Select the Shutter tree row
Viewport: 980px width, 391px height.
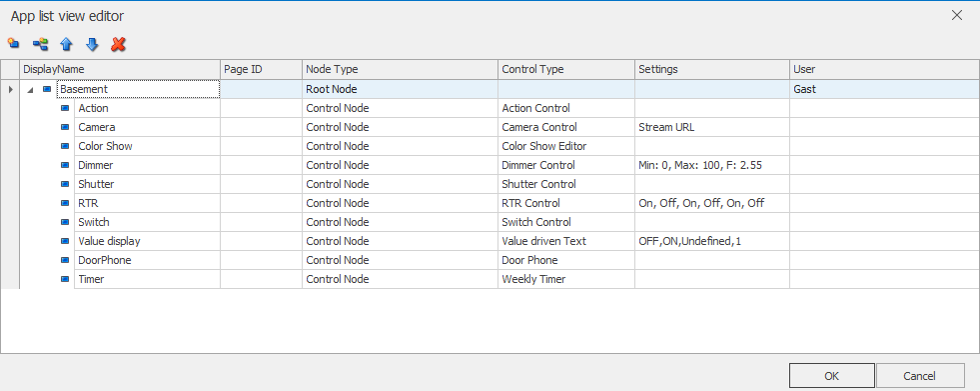[147, 184]
